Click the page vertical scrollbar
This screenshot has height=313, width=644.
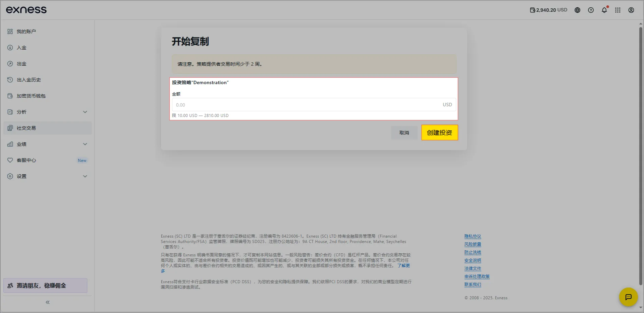[641, 156]
